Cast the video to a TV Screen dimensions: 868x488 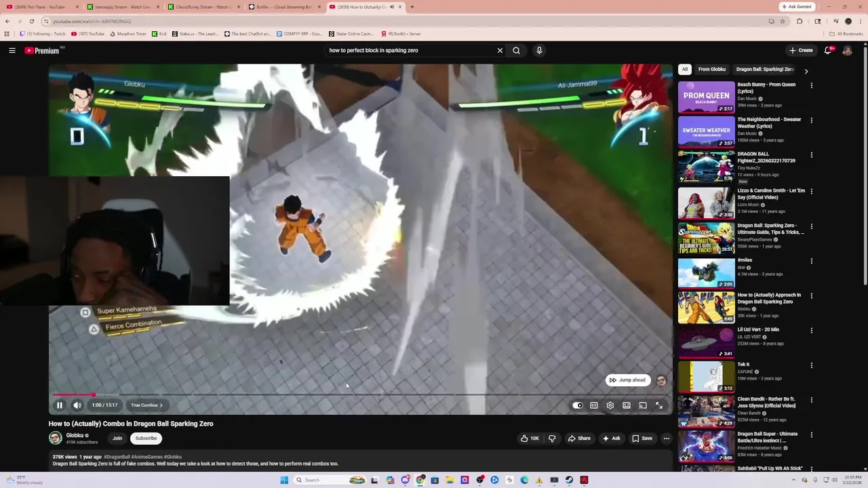point(643,405)
